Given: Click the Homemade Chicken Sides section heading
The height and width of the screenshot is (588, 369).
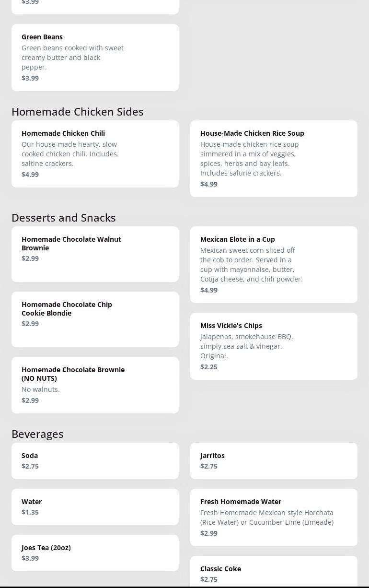Looking at the screenshot, I should click(x=78, y=111).
